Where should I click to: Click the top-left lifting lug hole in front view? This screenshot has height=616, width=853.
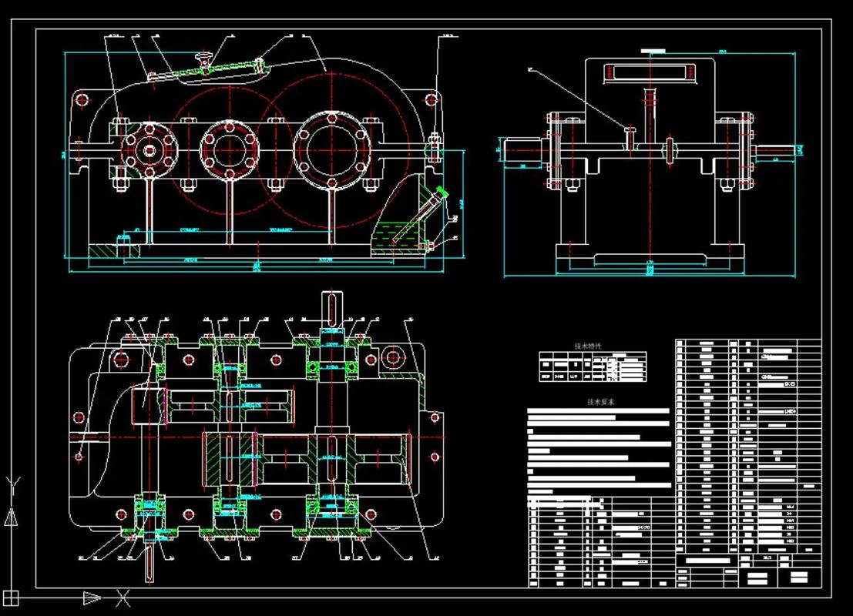pyautogui.click(x=79, y=99)
